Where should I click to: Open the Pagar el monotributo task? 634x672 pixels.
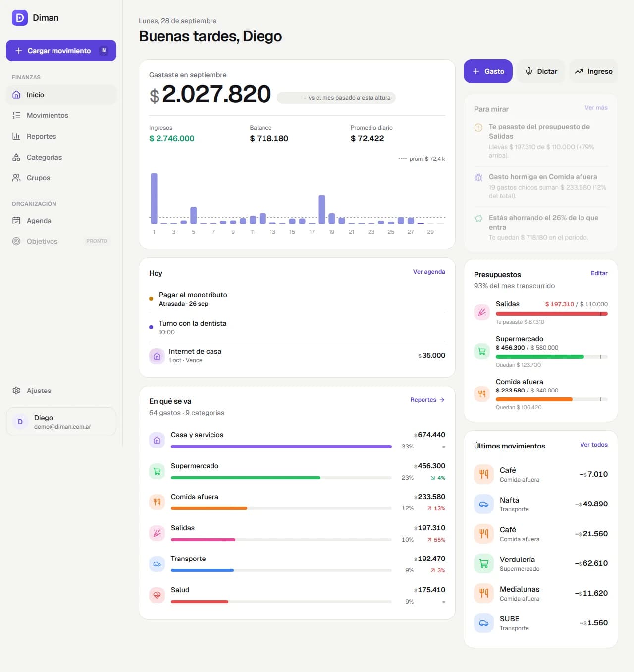coord(297,299)
